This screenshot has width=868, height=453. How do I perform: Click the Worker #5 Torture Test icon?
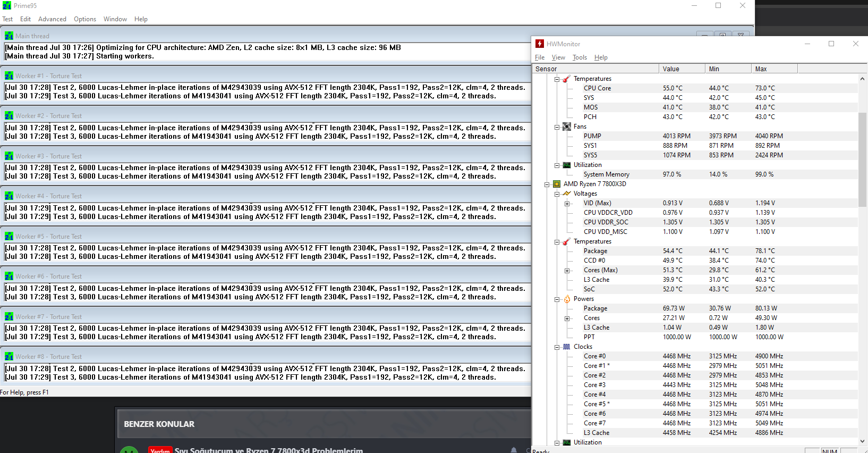(9, 236)
